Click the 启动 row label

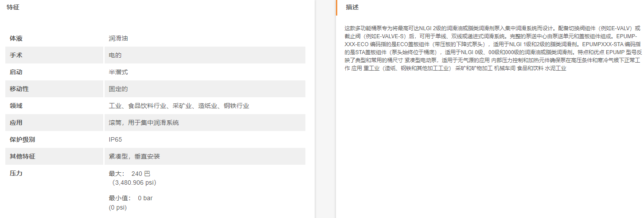point(16,72)
